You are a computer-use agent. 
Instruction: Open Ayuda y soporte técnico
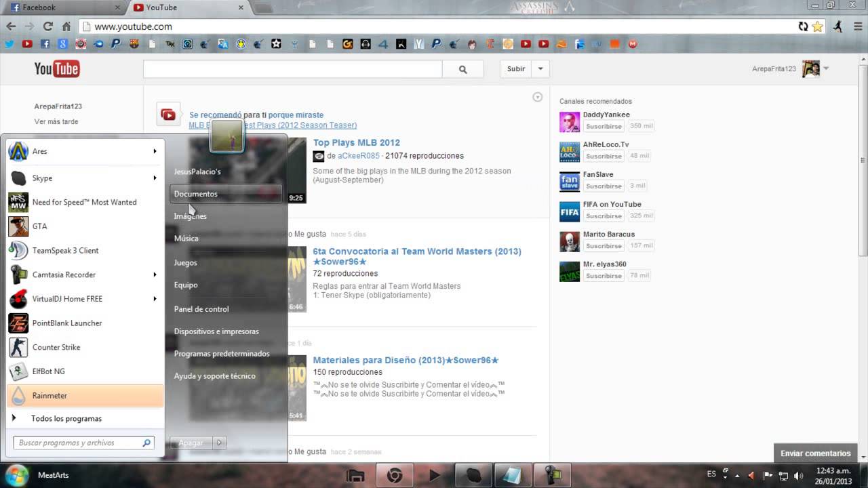pos(215,376)
